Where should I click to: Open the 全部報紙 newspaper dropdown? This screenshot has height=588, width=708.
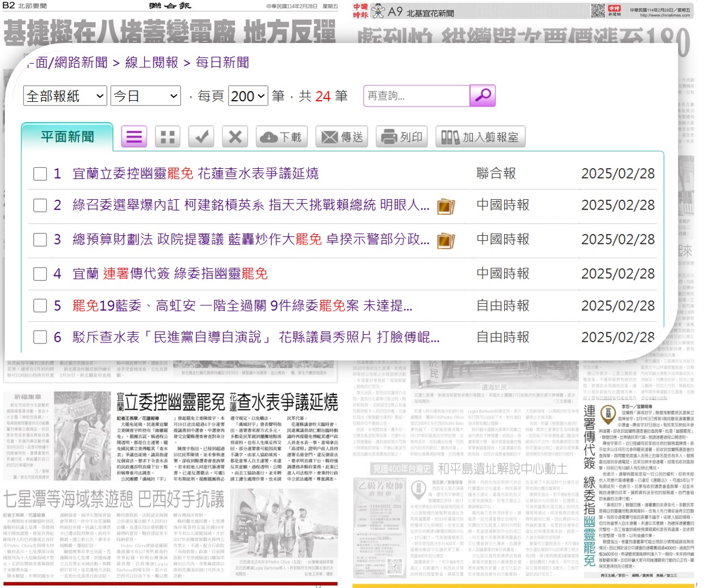65,96
